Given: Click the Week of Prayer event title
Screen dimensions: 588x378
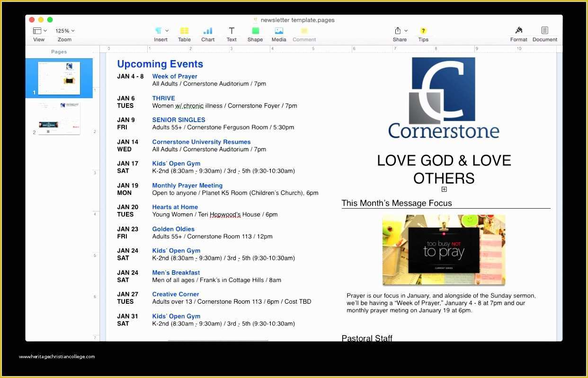Looking at the screenshot, I should 175,76.
